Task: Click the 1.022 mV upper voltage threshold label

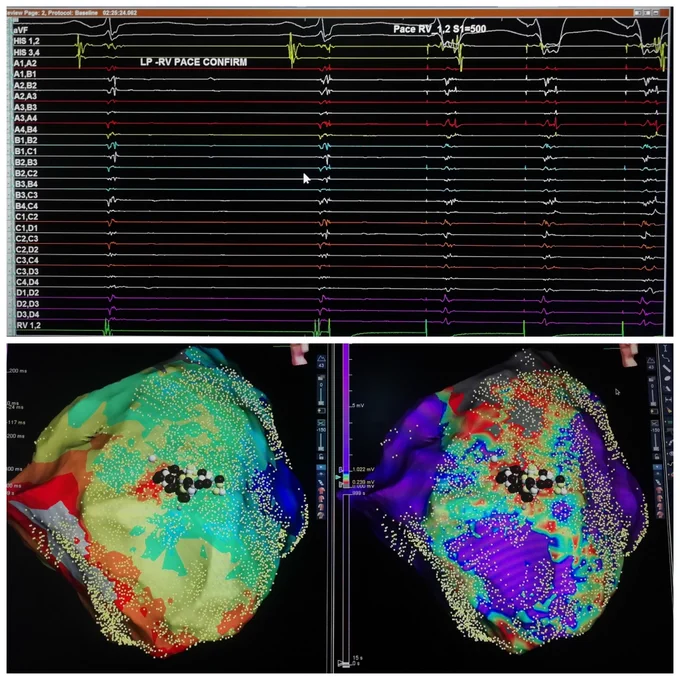Action: point(363,469)
